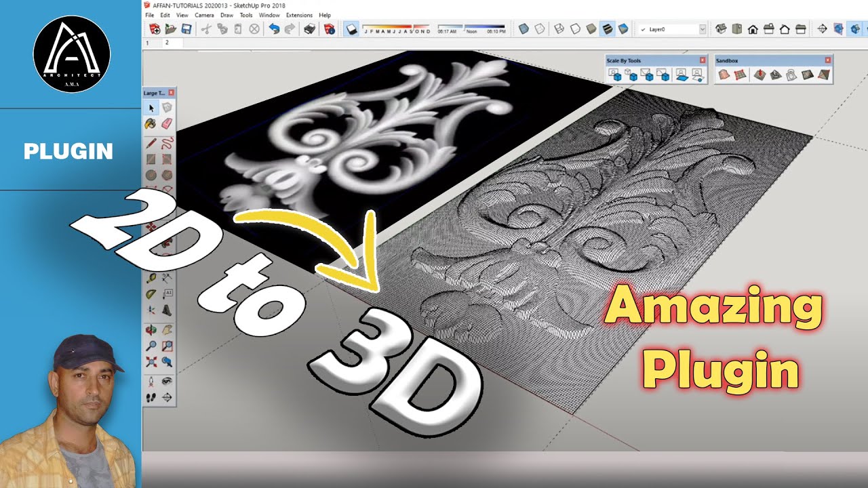868x488 pixels.
Task: Adjust the shadow time-of-day slider
Action: [471, 29]
